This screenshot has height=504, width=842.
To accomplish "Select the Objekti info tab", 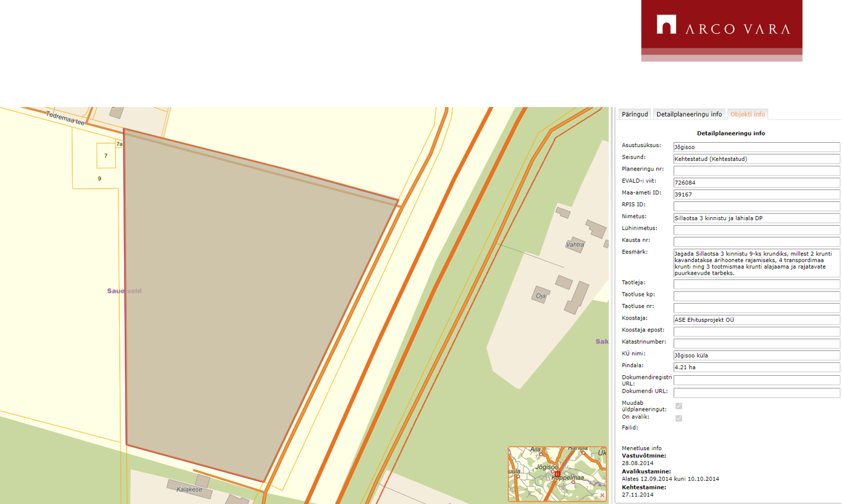I will tap(747, 114).
